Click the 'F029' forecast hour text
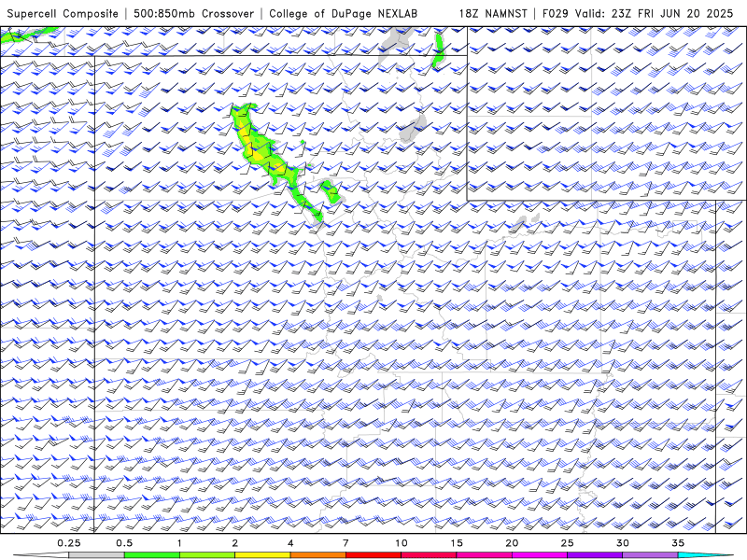The image size is (747, 560). coord(556,14)
